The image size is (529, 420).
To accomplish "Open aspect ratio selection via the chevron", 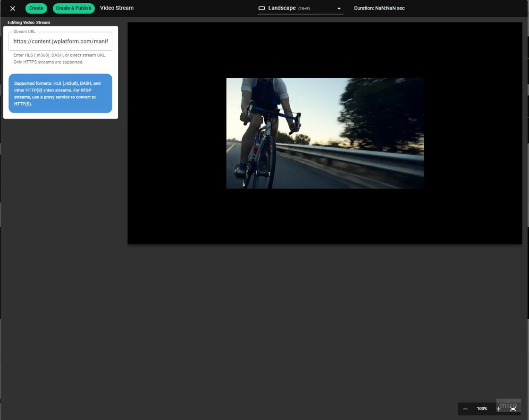I will point(338,8).
